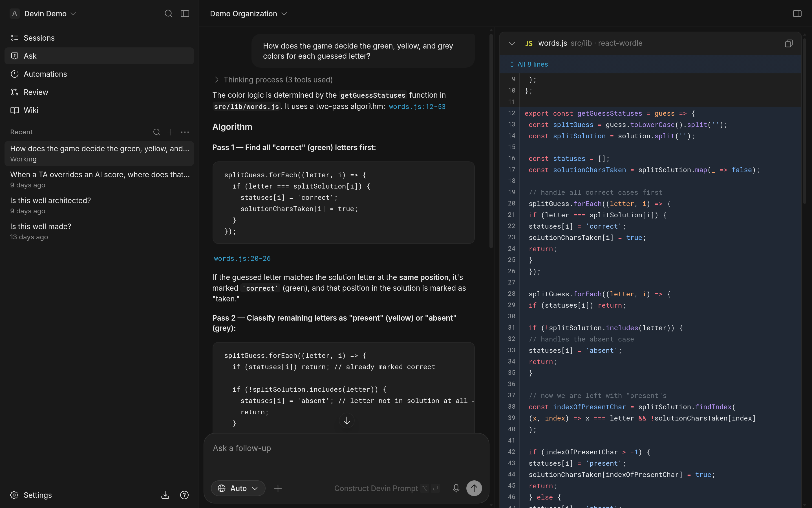Screen dimensions: 812x508
Task: Open 'When a TA overrides an AI score' conversation
Action: coord(99,179)
